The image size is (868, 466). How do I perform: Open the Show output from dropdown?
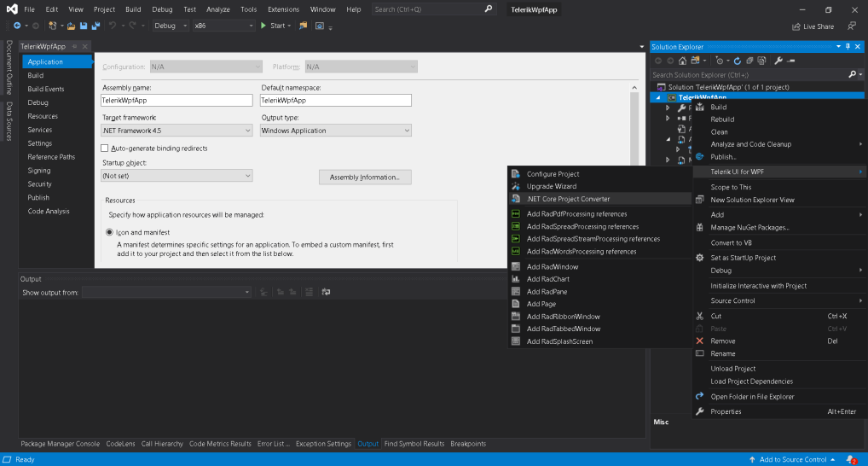(x=166, y=292)
